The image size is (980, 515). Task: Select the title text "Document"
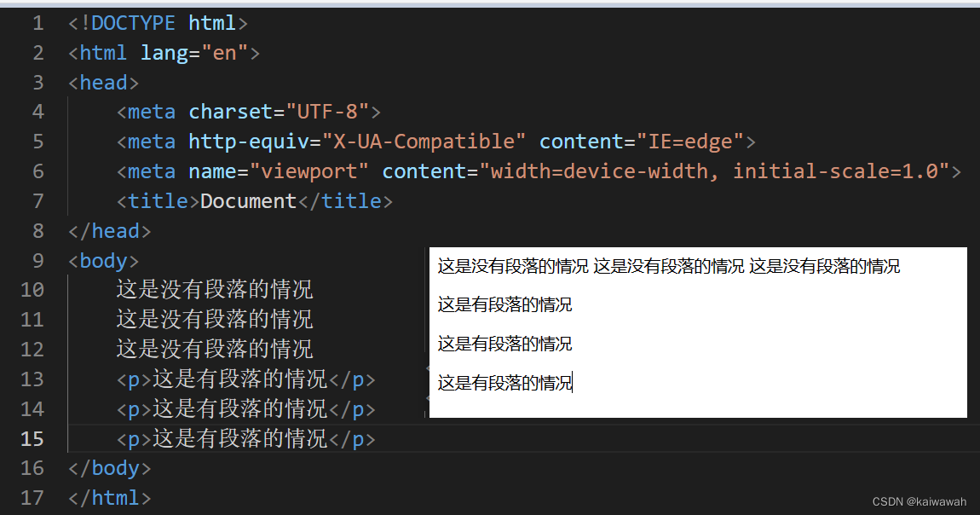pyautogui.click(x=247, y=200)
